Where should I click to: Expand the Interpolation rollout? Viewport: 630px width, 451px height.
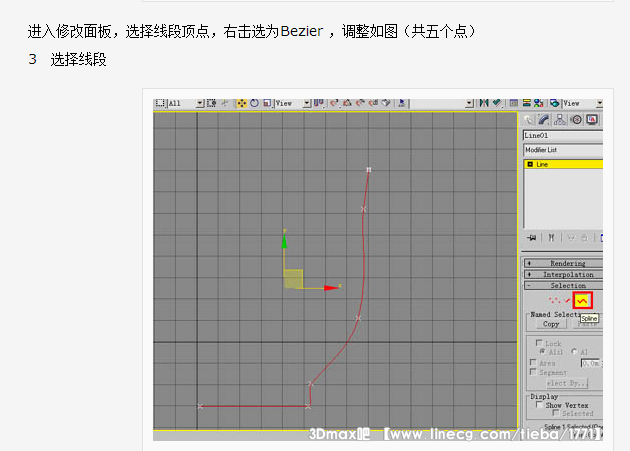click(x=563, y=275)
